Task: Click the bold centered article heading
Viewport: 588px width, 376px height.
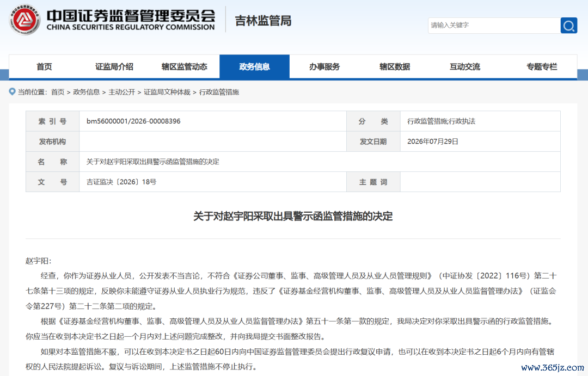Action: pos(293,217)
